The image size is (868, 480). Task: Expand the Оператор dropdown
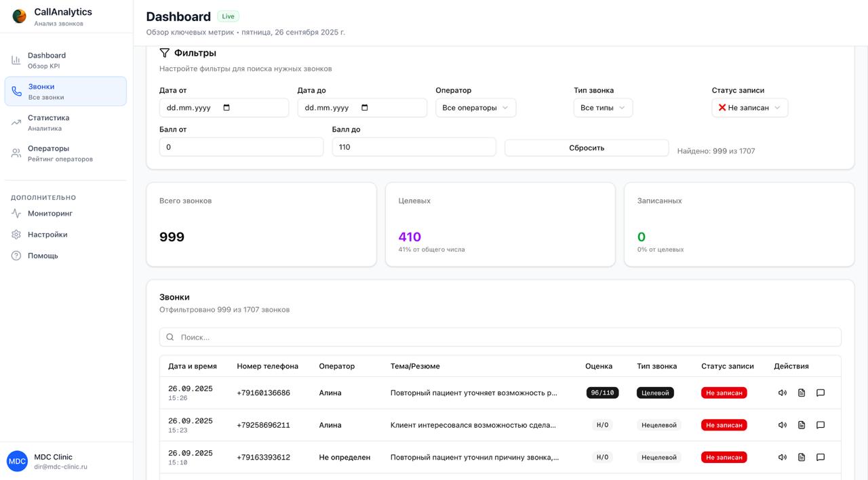click(475, 108)
